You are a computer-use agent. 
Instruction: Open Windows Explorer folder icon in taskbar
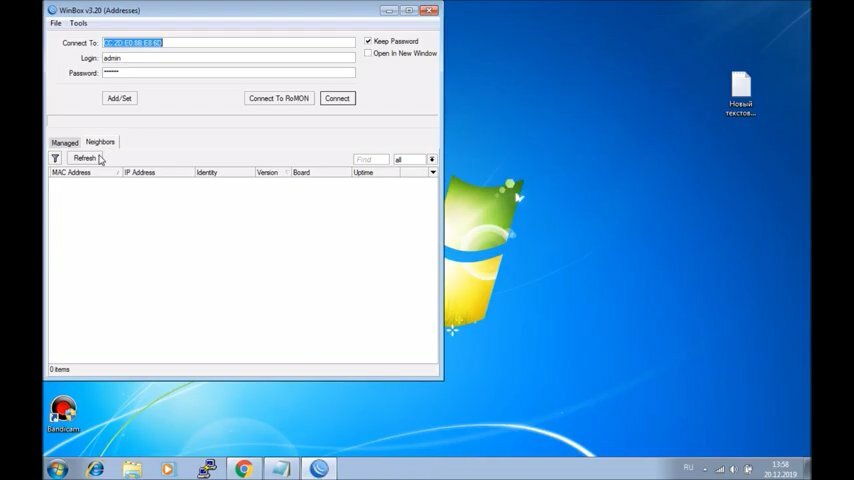[132, 469]
